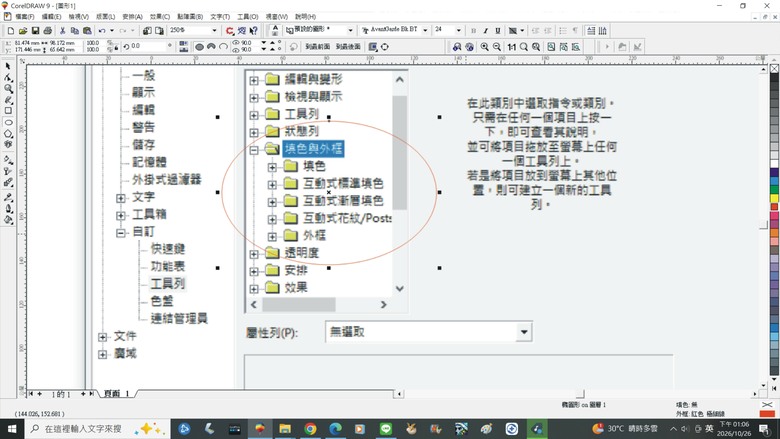The width and height of the screenshot is (780, 439).
Task: Click the 到最前面 button
Action: pos(318,47)
